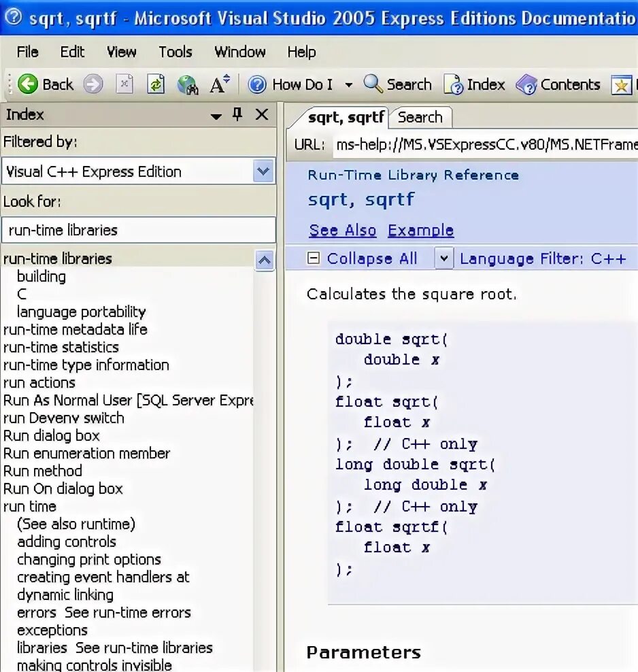638x672 pixels.
Task: Select the sqrt, sqrtf tab
Action: tap(346, 117)
